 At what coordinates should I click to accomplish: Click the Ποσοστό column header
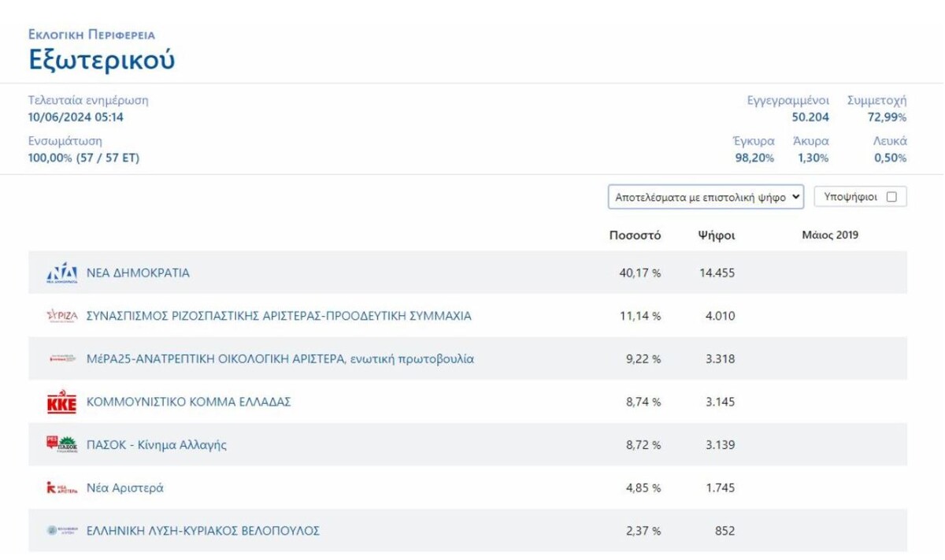(x=635, y=235)
